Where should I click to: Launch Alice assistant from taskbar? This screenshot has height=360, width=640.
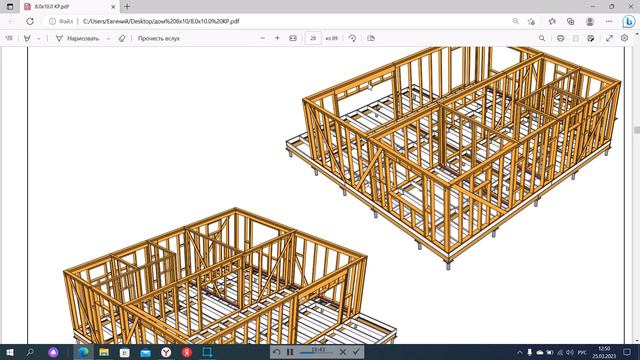coord(53,352)
